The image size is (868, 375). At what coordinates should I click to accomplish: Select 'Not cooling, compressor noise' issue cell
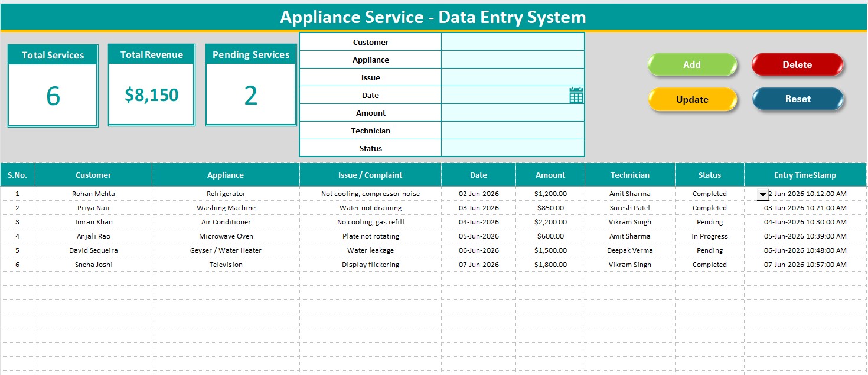tap(370, 194)
